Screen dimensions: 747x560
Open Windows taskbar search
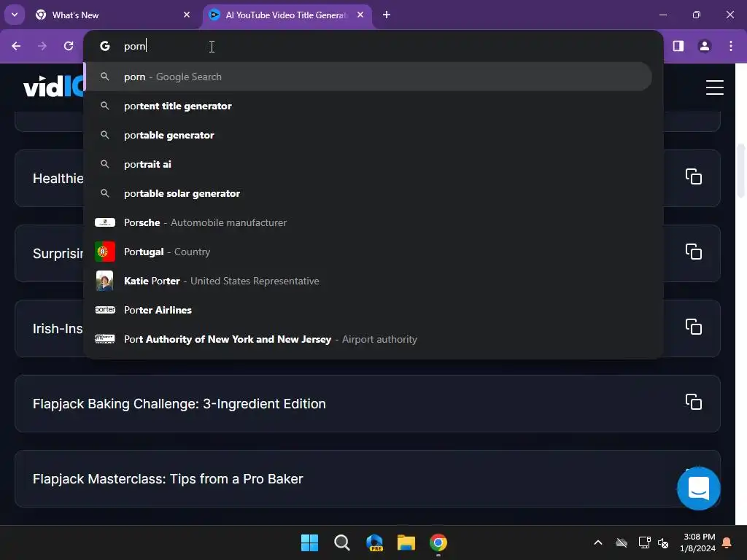(x=341, y=542)
